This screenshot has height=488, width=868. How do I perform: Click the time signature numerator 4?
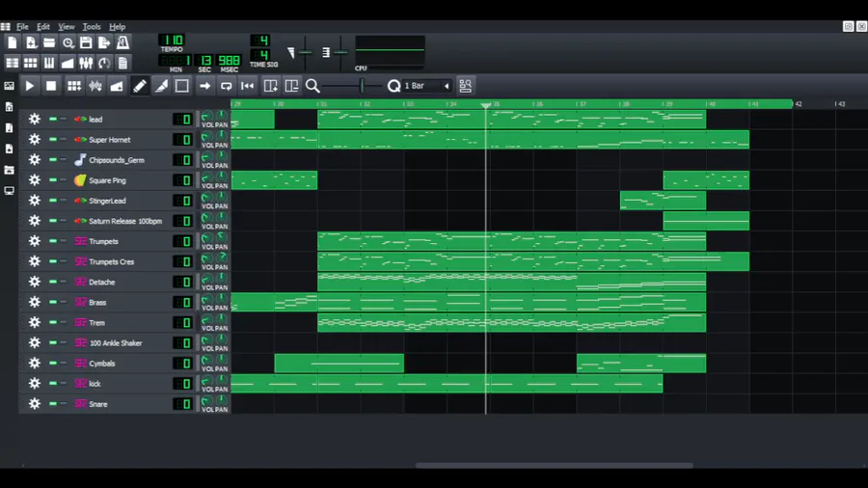[260, 41]
